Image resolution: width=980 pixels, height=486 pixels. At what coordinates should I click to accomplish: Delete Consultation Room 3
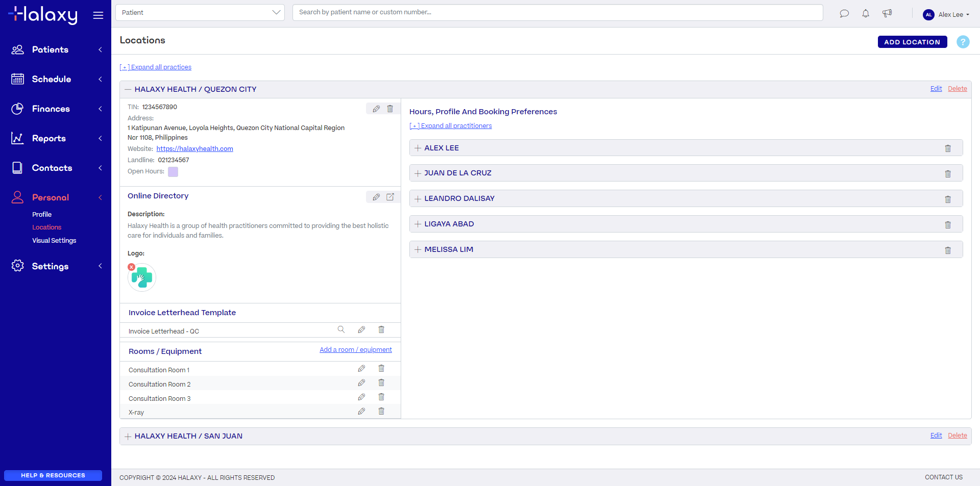click(x=381, y=397)
